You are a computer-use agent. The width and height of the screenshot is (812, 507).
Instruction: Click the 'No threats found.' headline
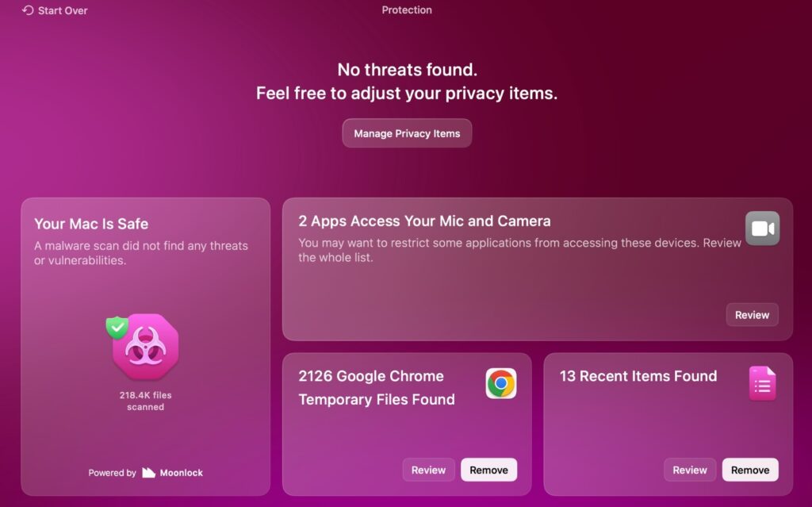pyautogui.click(x=407, y=70)
